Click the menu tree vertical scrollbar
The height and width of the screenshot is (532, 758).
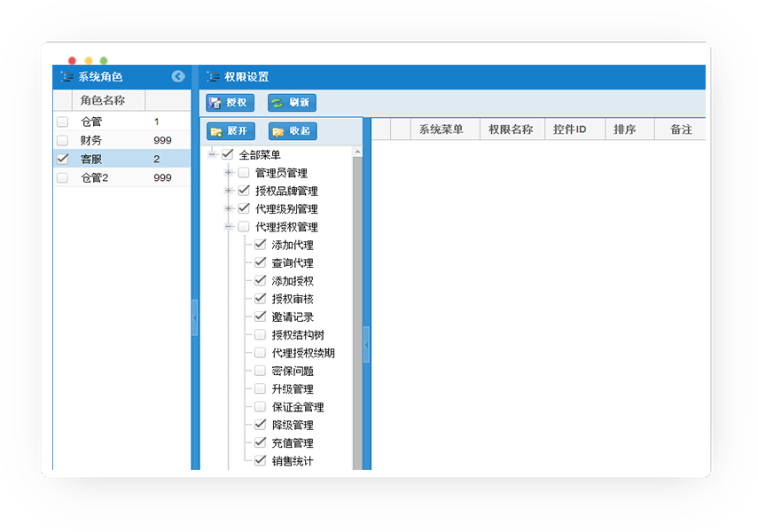pos(357,310)
